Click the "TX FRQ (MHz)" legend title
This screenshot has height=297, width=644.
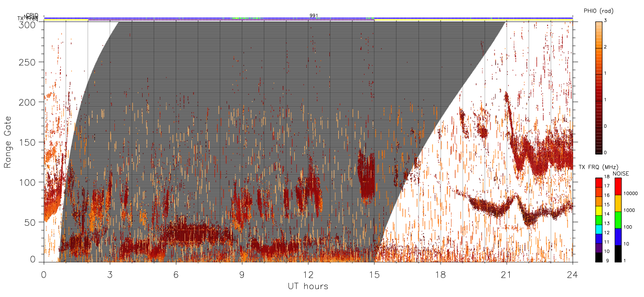pyautogui.click(x=598, y=167)
